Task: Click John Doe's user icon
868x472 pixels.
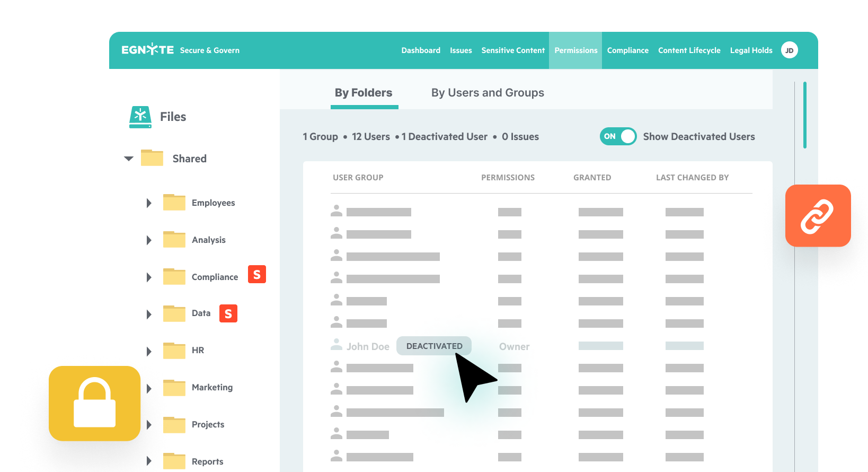Action: 336,345
